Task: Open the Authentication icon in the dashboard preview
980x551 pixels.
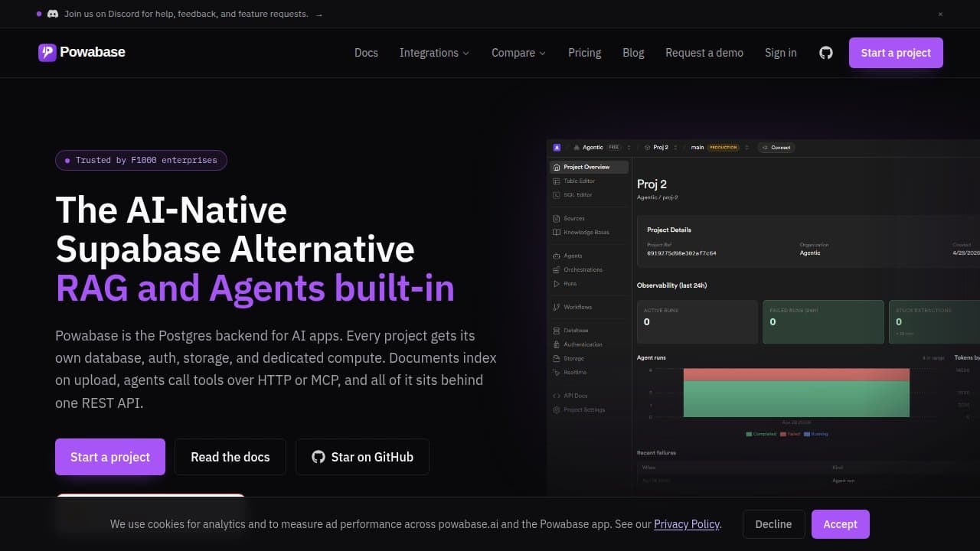Action: [x=557, y=344]
